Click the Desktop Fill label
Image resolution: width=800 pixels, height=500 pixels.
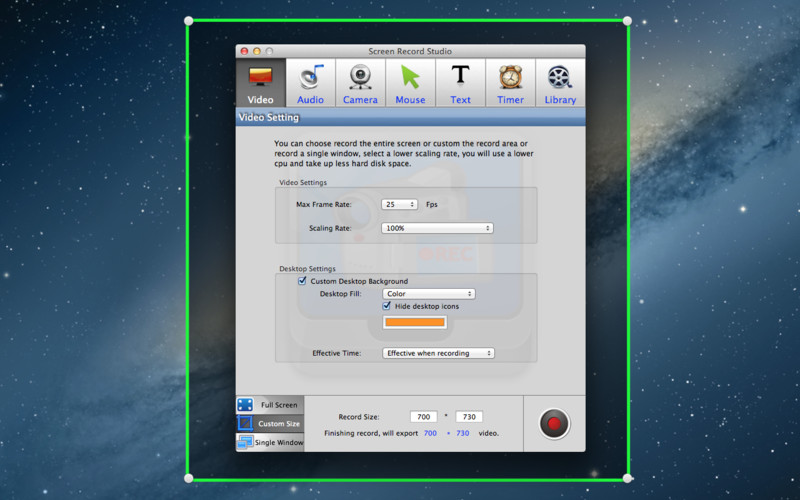coord(340,294)
